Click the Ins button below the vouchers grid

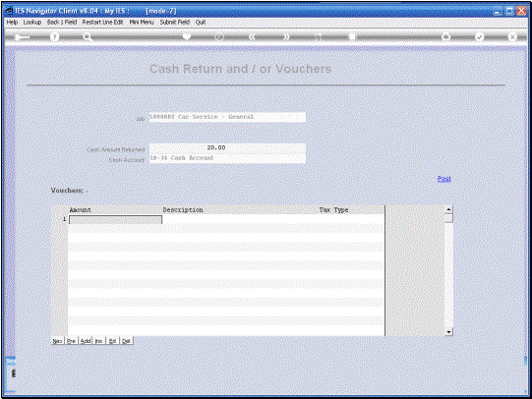tap(98, 341)
